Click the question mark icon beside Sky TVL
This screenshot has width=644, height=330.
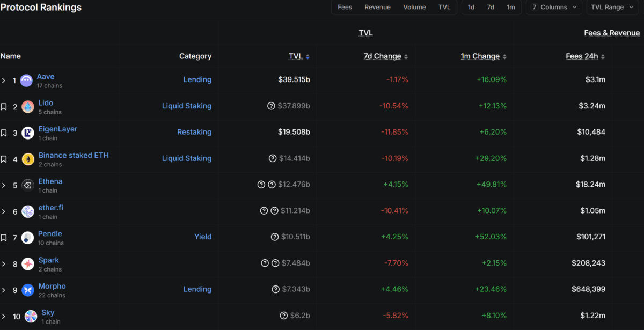(x=283, y=316)
